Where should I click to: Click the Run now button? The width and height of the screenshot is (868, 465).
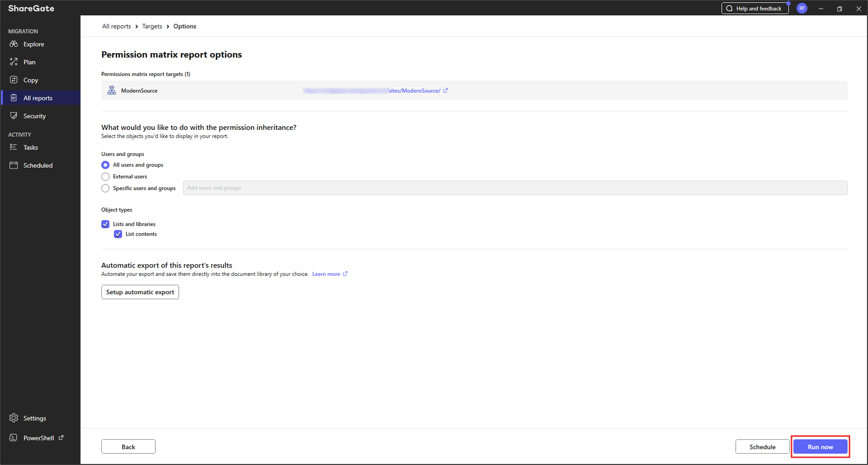(820, 446)
